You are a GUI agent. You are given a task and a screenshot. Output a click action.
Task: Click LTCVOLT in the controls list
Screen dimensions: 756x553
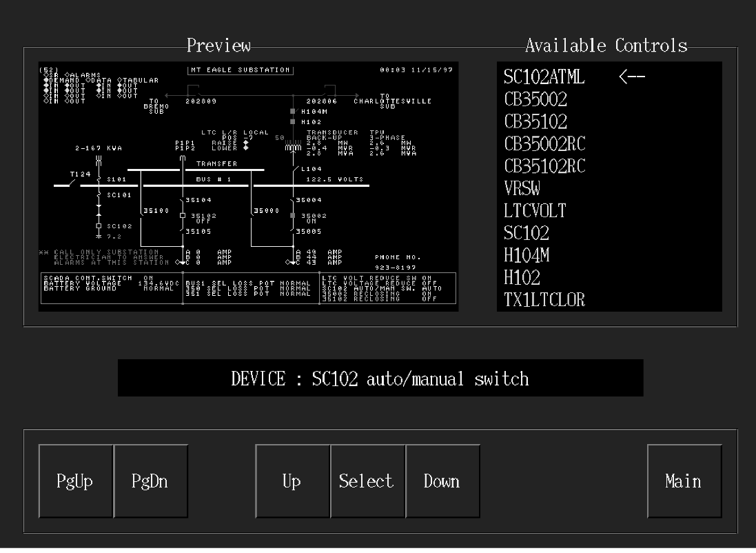(535, 211)
